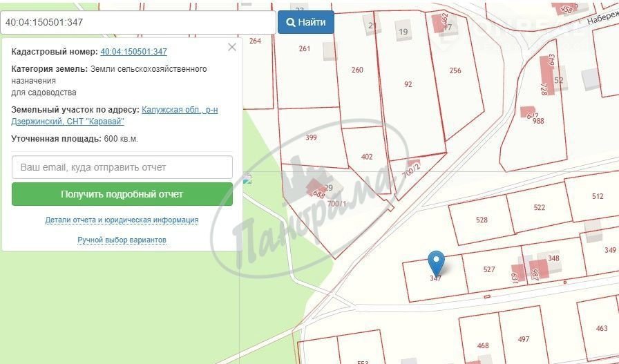Click the broken image icon on the map
The image size is (619, 364).
(247, 179)
